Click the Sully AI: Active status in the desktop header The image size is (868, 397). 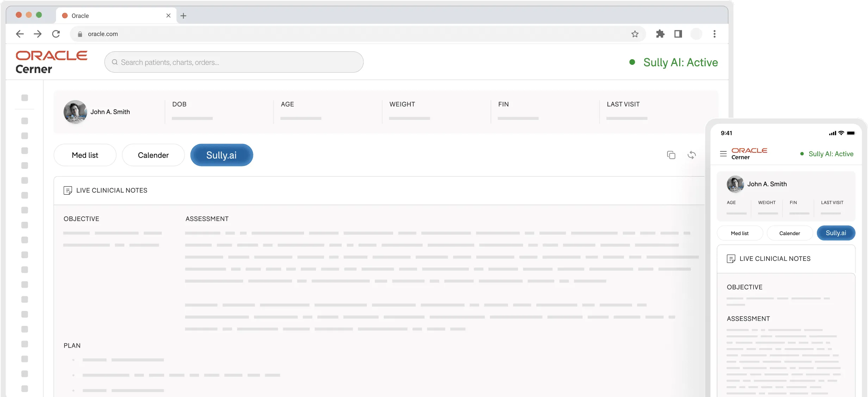[674, 62]
